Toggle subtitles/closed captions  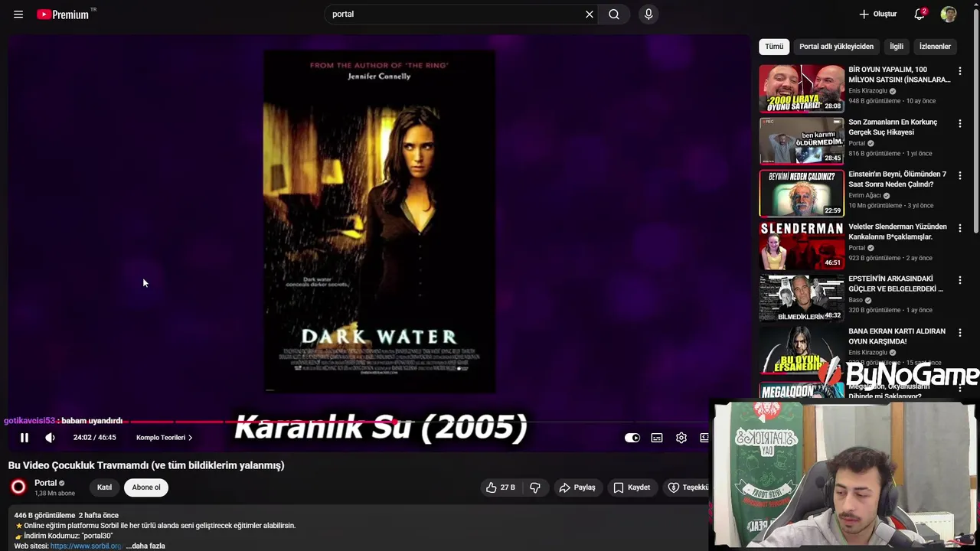click(x=657, y=438)
